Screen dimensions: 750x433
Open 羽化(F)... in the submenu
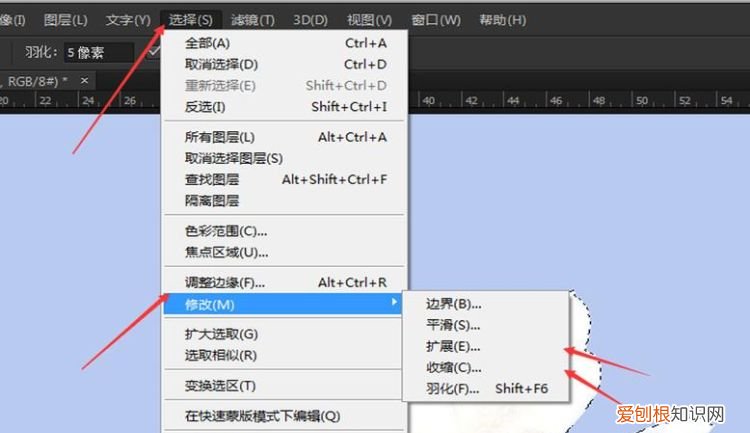click(x=486, y=389)
